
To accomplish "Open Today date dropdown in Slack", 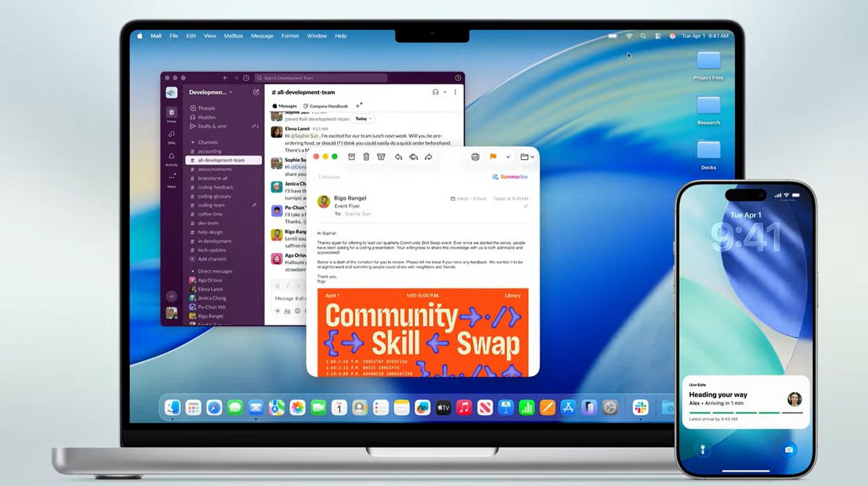I will tap(363, 119).
